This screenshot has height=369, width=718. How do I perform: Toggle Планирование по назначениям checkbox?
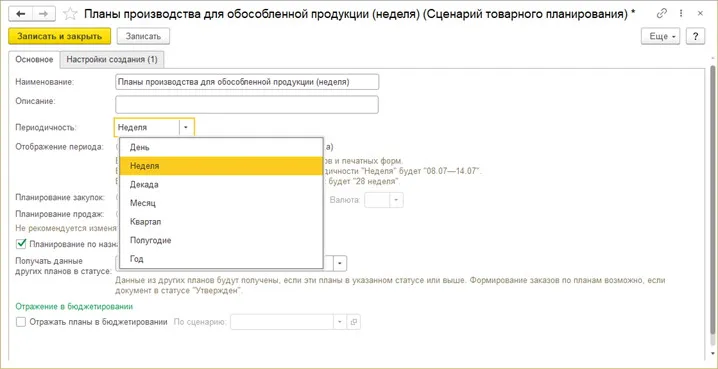21,244
